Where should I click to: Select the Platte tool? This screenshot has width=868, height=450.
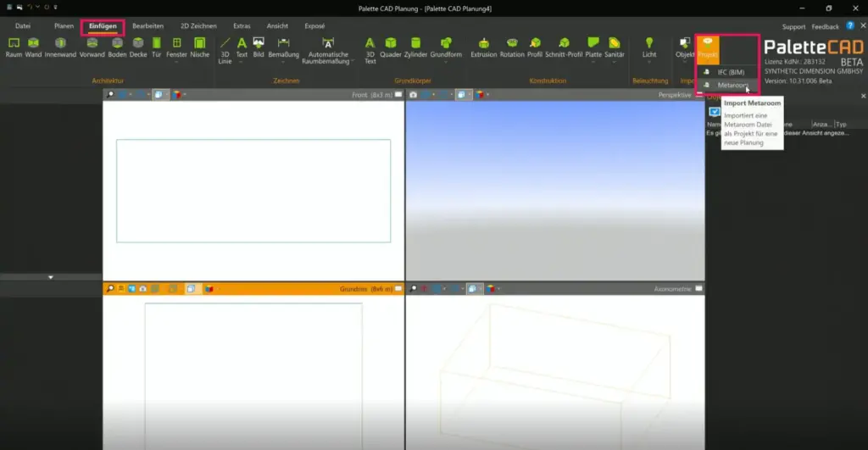[x=593, y=47]
